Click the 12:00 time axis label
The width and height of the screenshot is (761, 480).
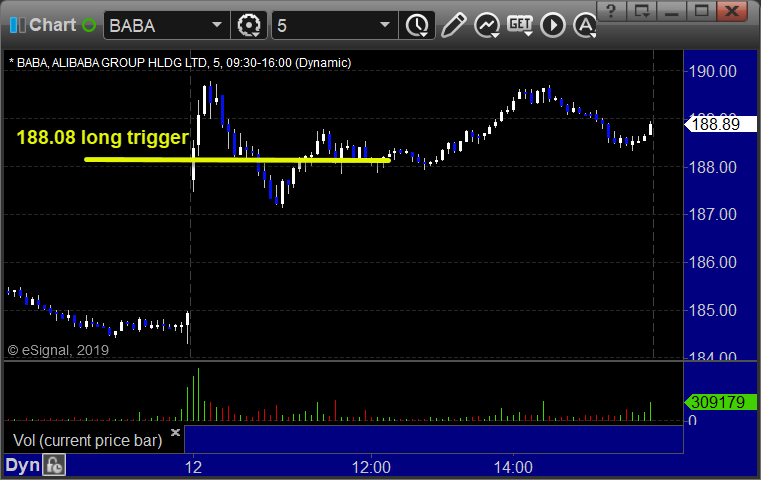tap(371, 467)
